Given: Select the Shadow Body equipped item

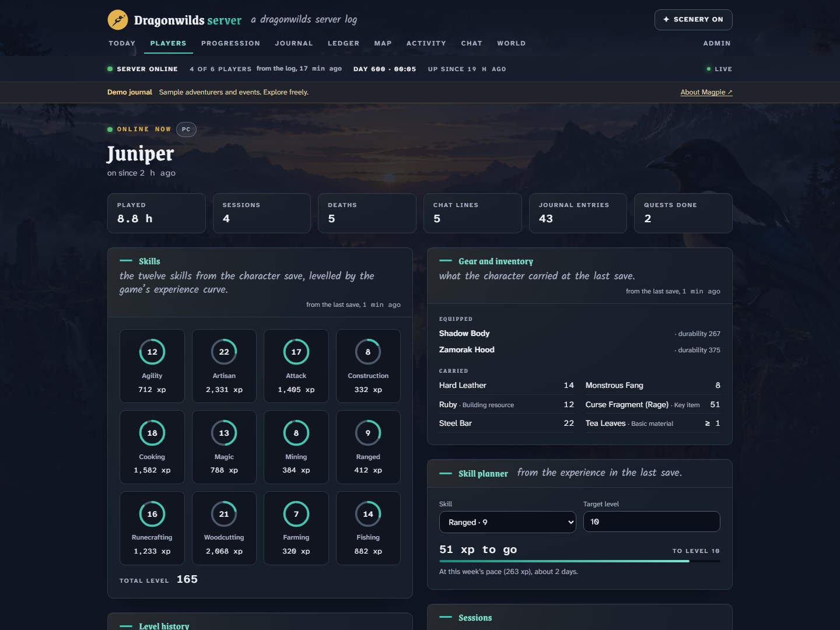Looking at the screenshot, I should [x=580, y=334].
